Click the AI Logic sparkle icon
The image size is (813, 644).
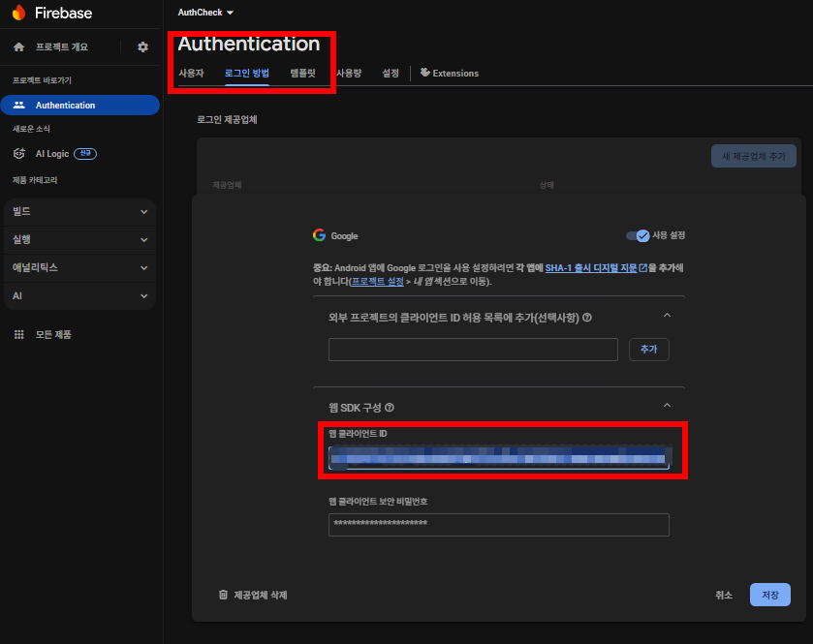coord(19,153)
